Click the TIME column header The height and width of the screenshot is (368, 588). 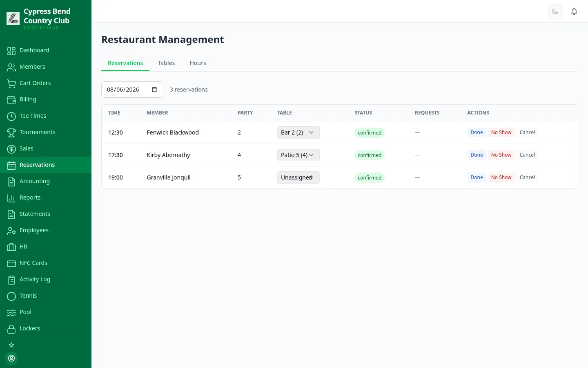[x=114, y=113]
